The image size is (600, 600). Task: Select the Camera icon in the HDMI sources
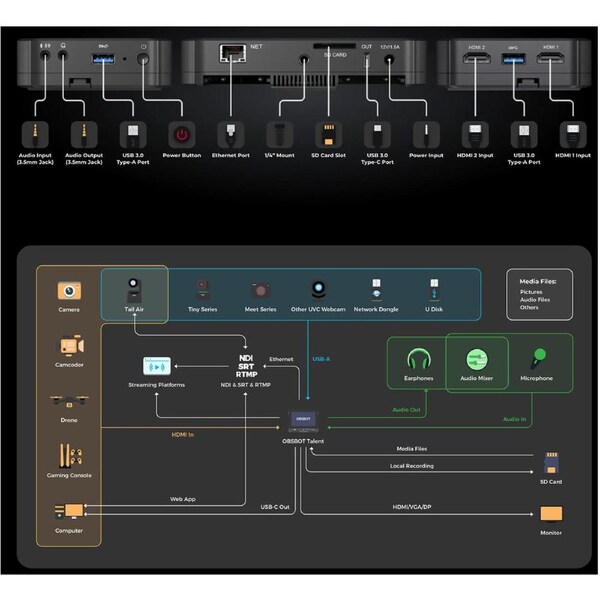[69, 291]
